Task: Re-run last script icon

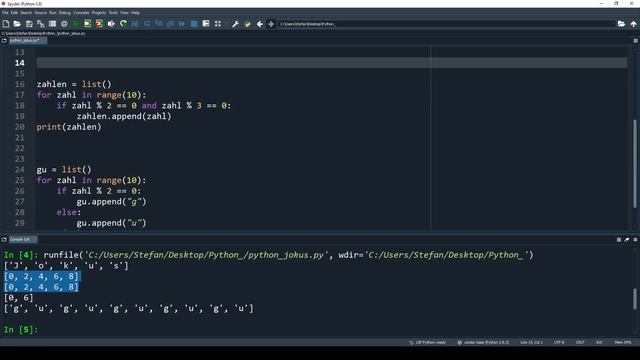Action: coord(123,24)
